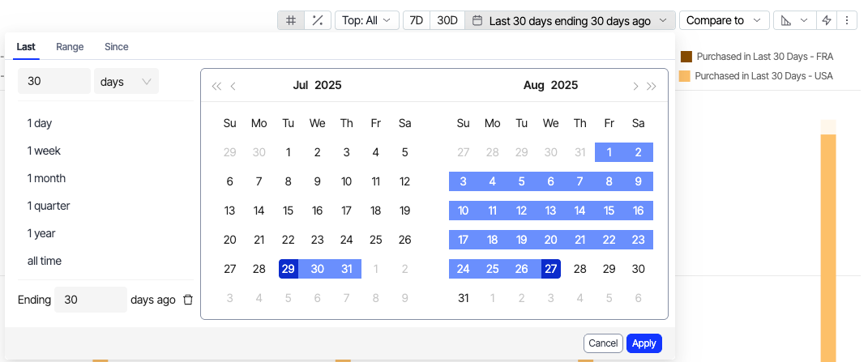Open the three-dot more options menu
868x362 pixels.
point(847,20)
